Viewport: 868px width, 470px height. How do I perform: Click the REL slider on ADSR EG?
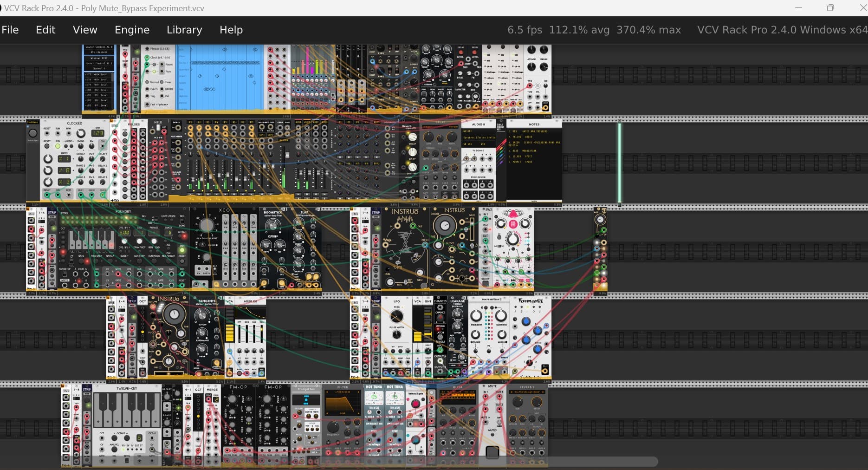[x=262, y=334]
